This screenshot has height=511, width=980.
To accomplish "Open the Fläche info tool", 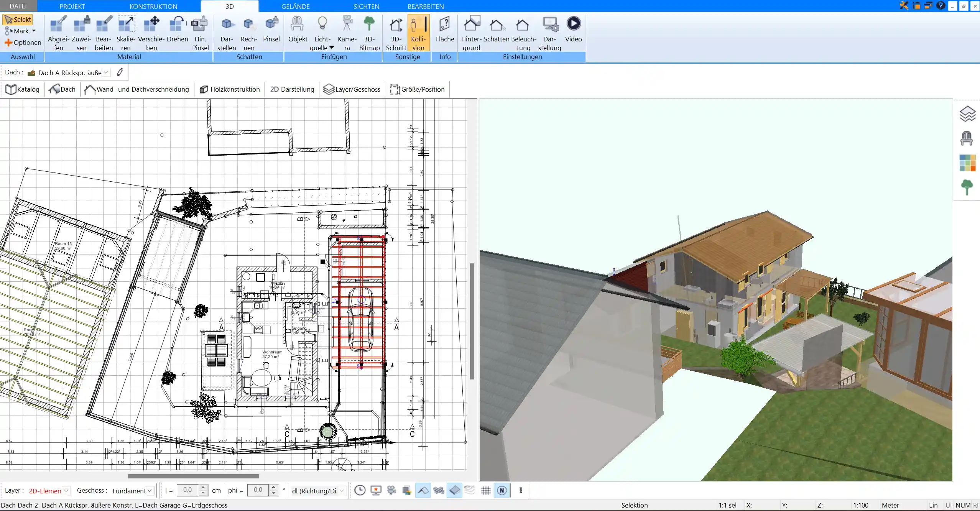I will click(x=445, y=29).
